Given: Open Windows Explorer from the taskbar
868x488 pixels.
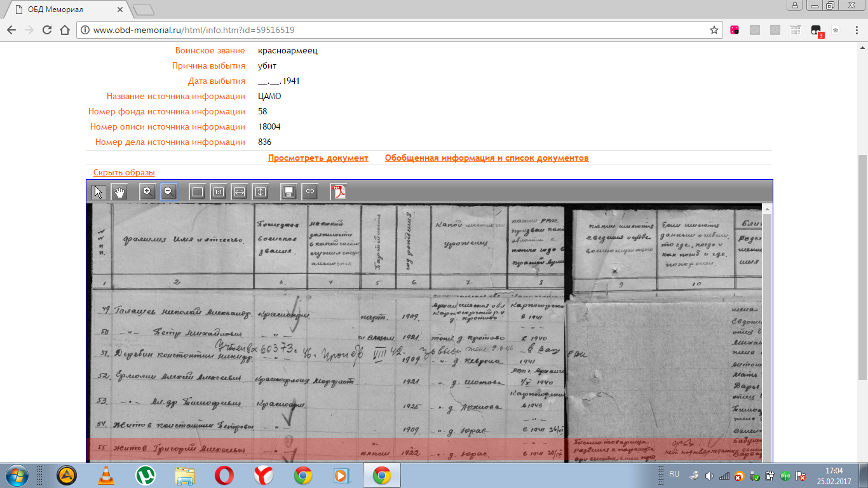Looking at the screenshot, I should [x=185, y=475].
